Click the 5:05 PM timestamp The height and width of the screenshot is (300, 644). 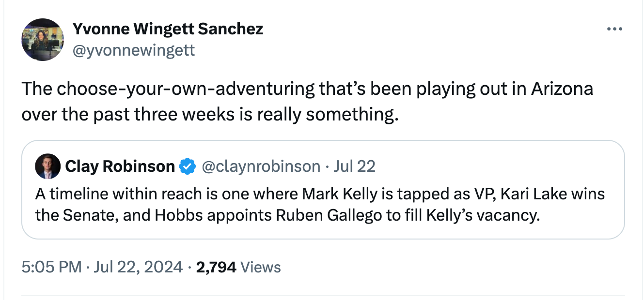point(51,267)
